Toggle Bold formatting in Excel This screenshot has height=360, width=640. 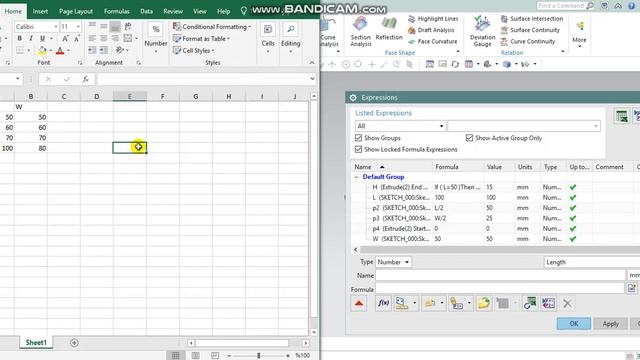pos(19,38)
